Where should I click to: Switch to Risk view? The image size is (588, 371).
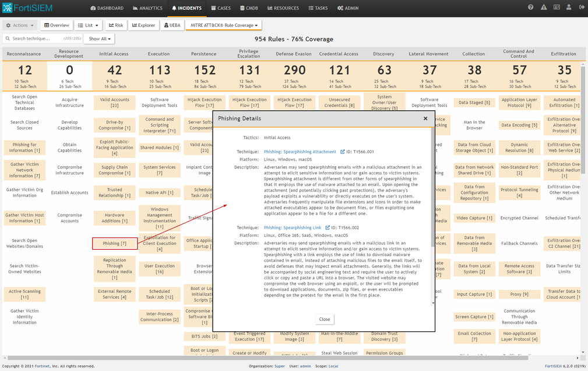point(116,25)
